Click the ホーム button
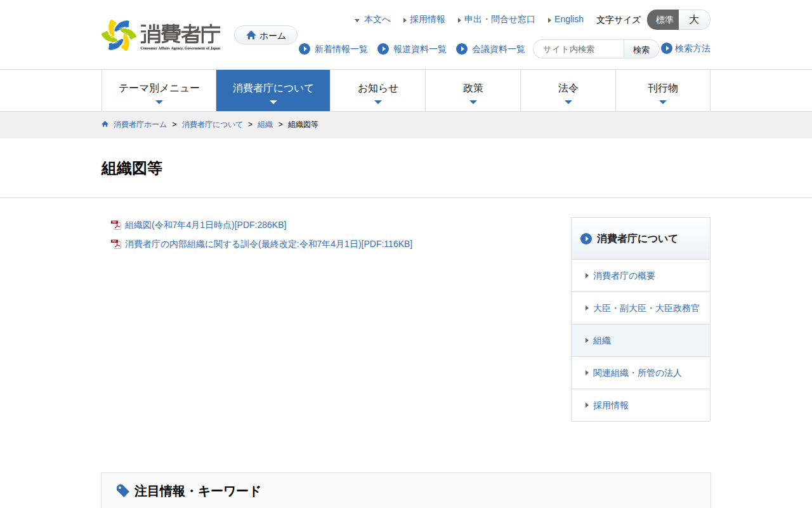Viewport: 812px width, 508px height. (266, 36)
